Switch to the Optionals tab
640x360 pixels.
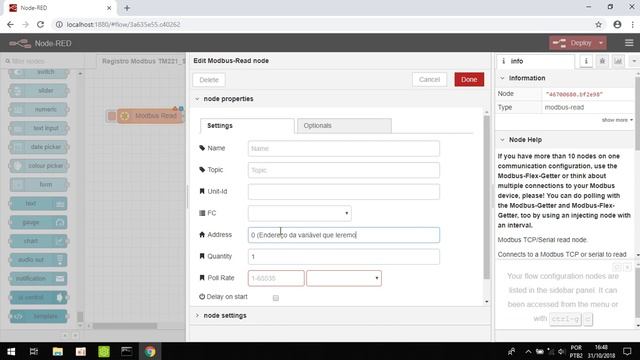click(x=344, y=126)
